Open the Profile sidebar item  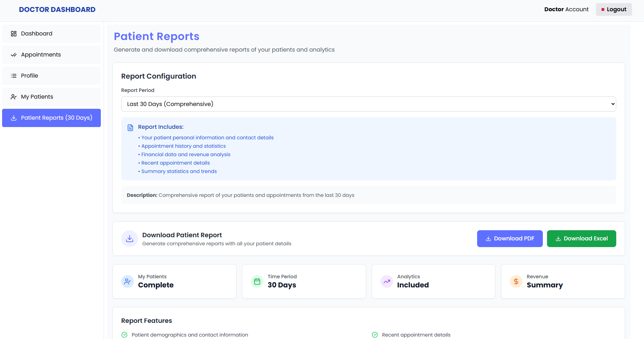click(x=51, y=76)
